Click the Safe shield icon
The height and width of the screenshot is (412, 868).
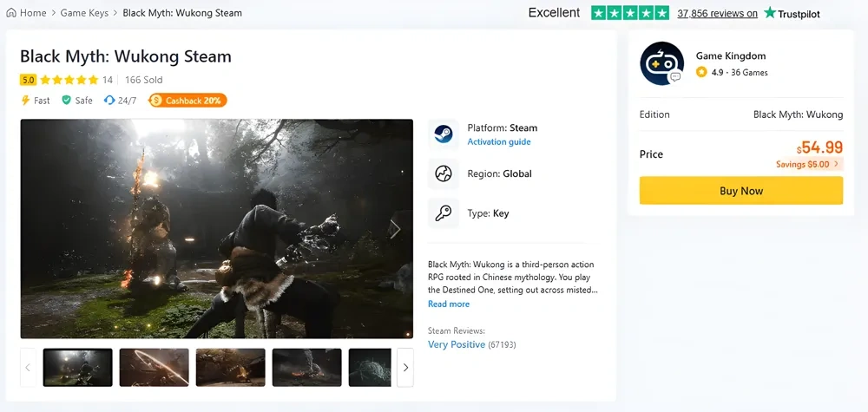pos(66,101)
